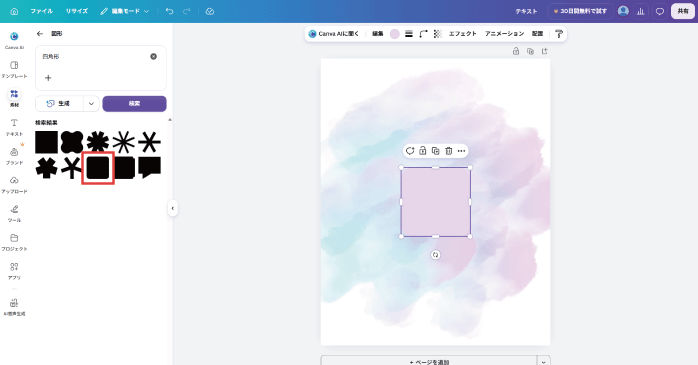
Task: Select the thick multi-pointed star shape
Action: (x=98, y=142)
